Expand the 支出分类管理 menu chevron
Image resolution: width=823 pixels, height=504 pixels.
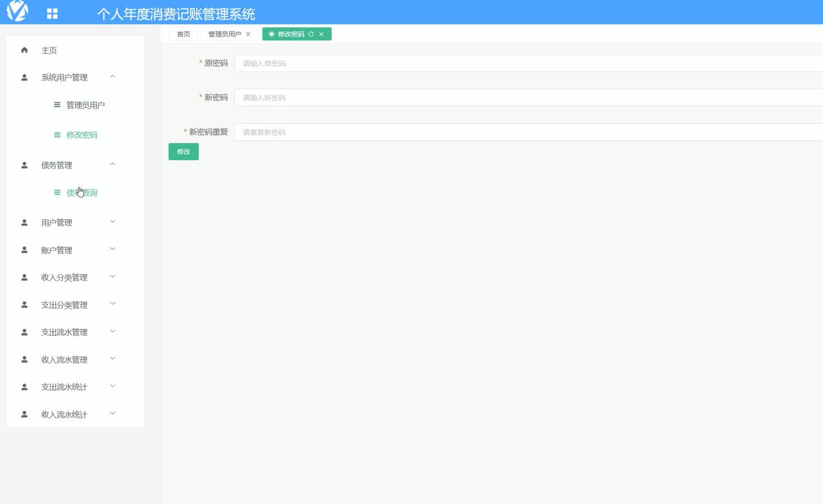(x=113, y=304)
